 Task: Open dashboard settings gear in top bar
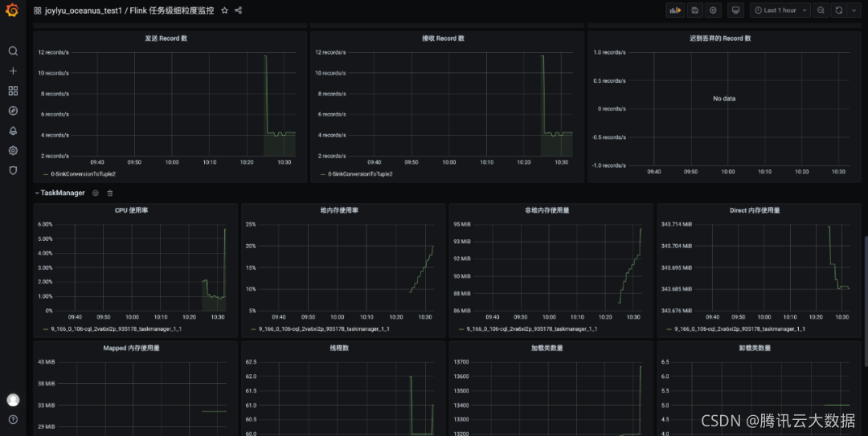[713, 10]
